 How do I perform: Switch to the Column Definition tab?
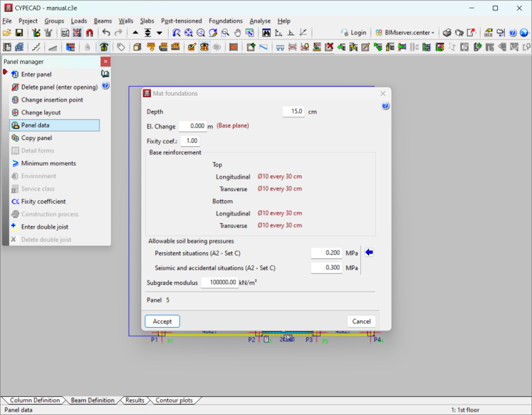point(35,400)
